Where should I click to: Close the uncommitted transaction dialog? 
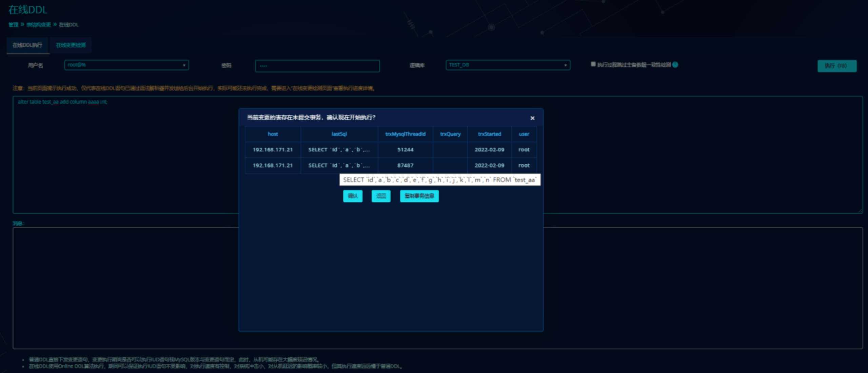pyautogui.click(x=532, y=118)
